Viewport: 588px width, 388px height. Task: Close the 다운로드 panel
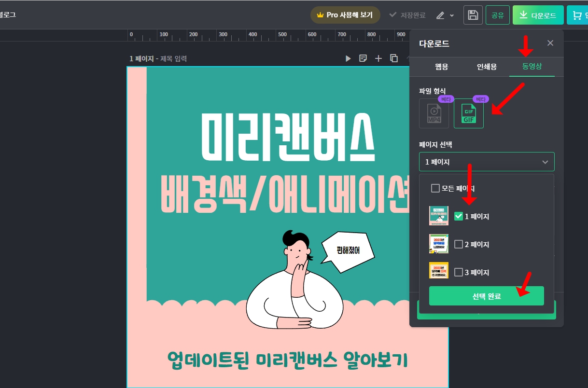[550, 43]
